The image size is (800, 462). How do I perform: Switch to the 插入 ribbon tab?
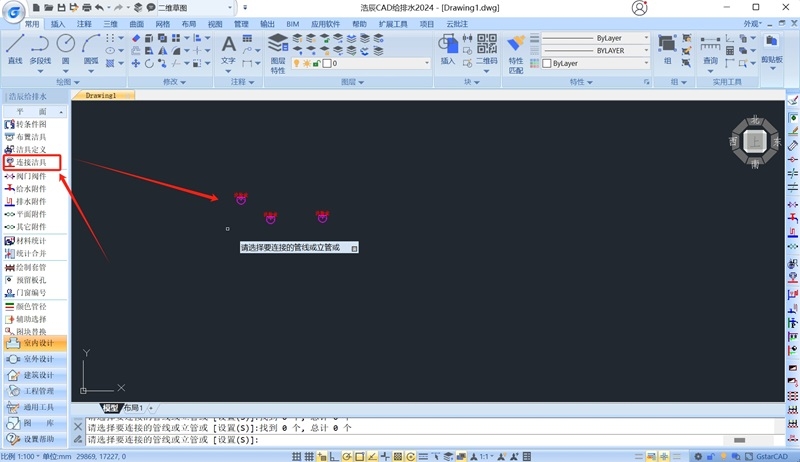[58, 24]
